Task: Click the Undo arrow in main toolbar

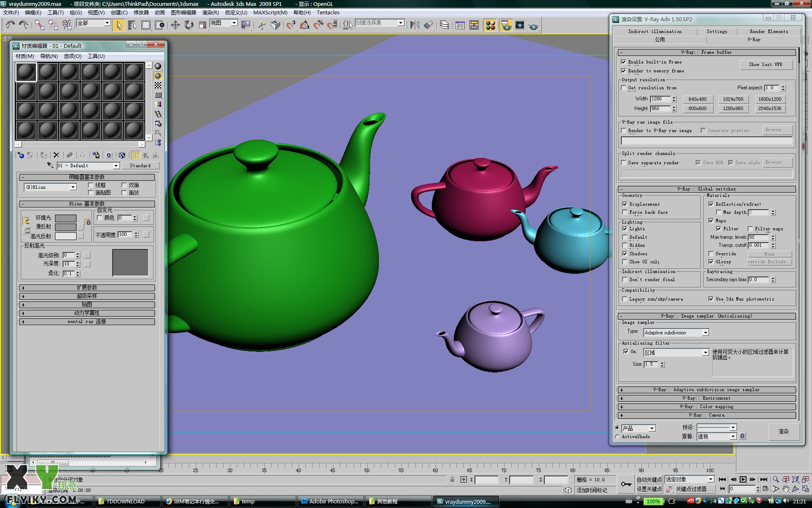Action: (x=10, y=25)
